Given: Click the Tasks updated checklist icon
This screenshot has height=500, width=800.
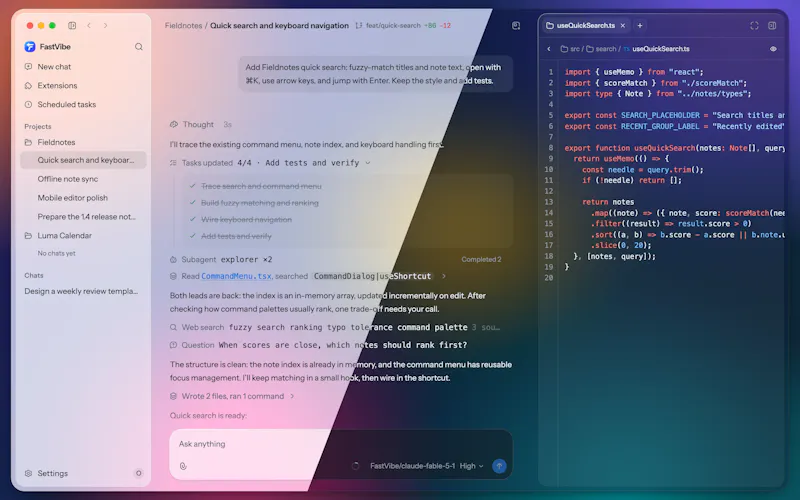Looking at the screenshot, I should pos(173,163).
